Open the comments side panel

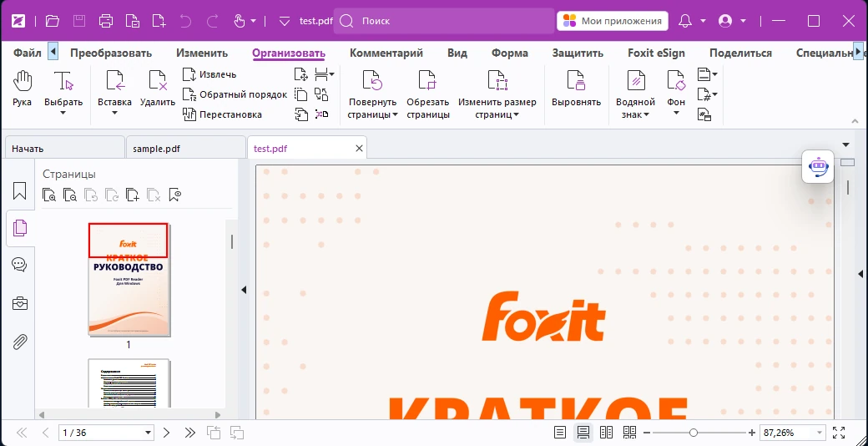tap(19, 265)
